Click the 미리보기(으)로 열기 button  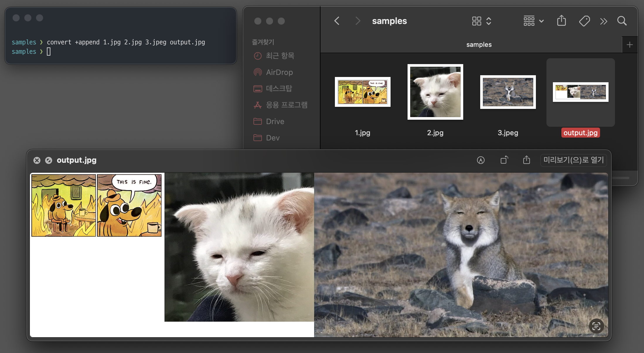[x=573, y=160]
